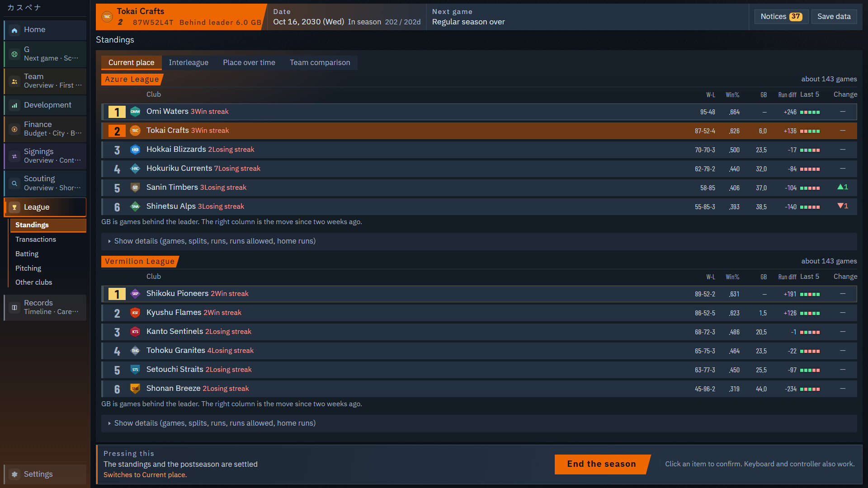Open Pitching in League submenu
This screenshot has height=488, width=868.
click(48, 268)
